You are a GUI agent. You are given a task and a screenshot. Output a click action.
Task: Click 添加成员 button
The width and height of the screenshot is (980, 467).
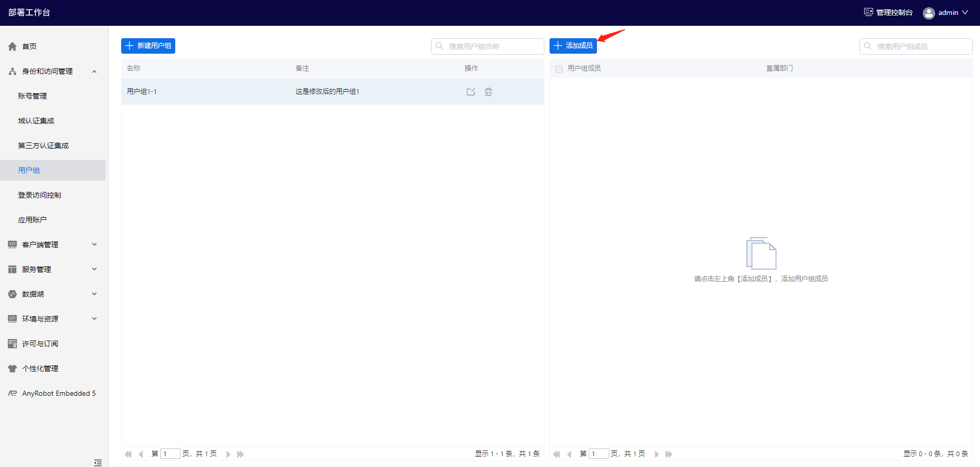tap(573, 46)
